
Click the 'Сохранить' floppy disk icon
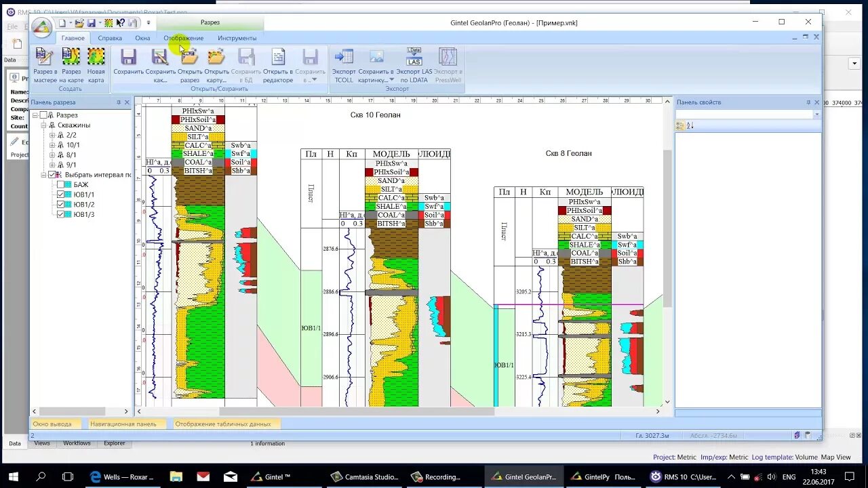pos(128,57)
